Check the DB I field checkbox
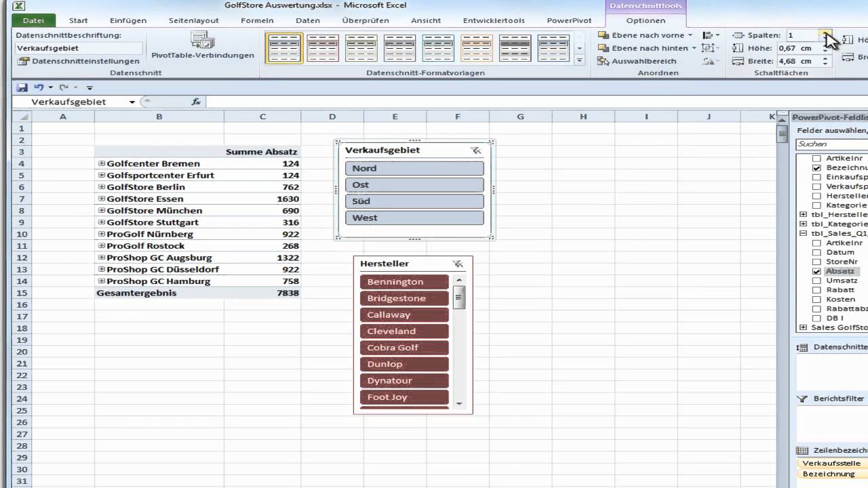This screenshot has height=488, width=868. [x=816, y=318]
